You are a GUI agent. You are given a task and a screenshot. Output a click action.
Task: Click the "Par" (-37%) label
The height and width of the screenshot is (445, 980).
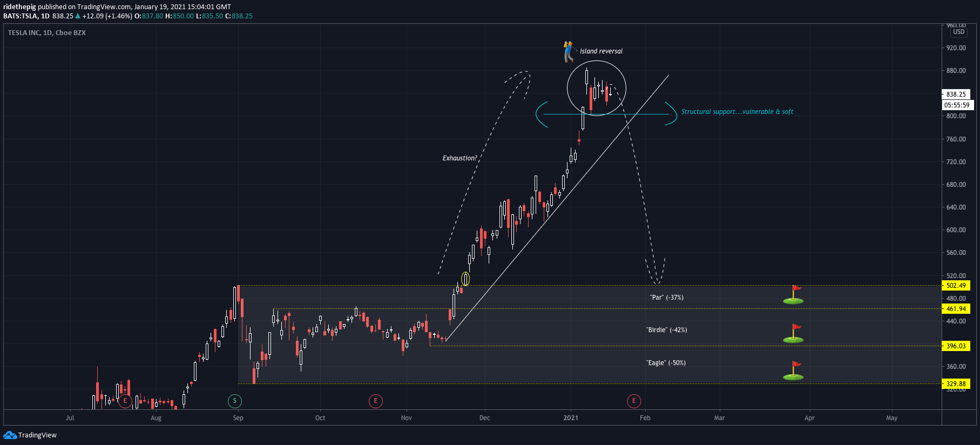pos(667,298)
